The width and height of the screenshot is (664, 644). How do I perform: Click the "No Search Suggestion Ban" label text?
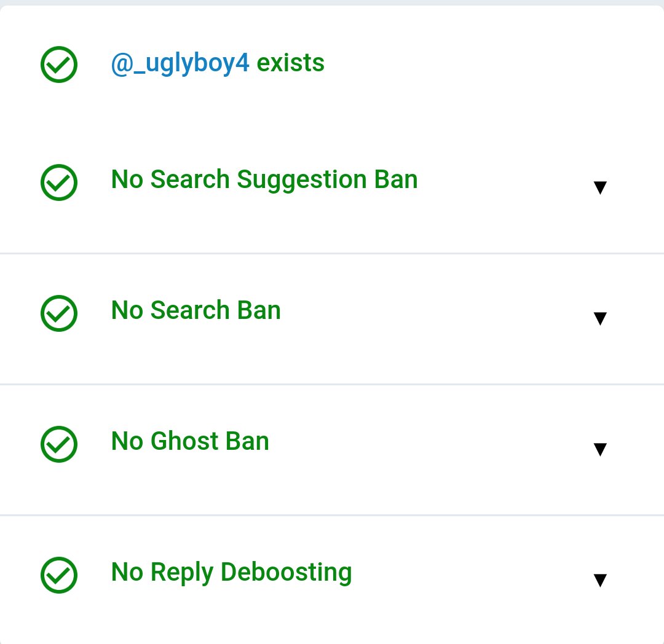click(x=264, y=179)
